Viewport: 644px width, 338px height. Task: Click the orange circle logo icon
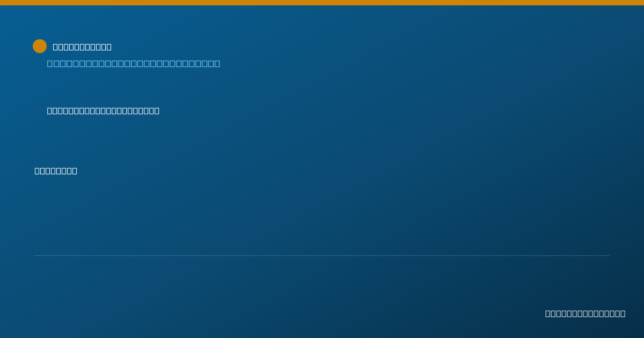coord(40,46)
